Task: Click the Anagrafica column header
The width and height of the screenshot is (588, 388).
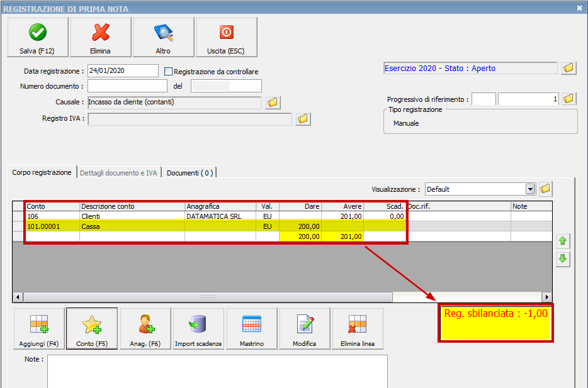Action: click(x=220, y=206)
